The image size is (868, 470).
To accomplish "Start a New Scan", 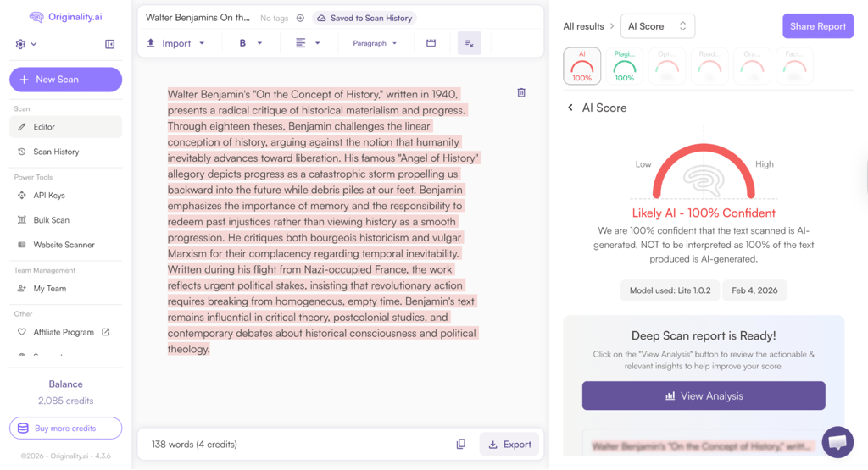I will [66, 80].
